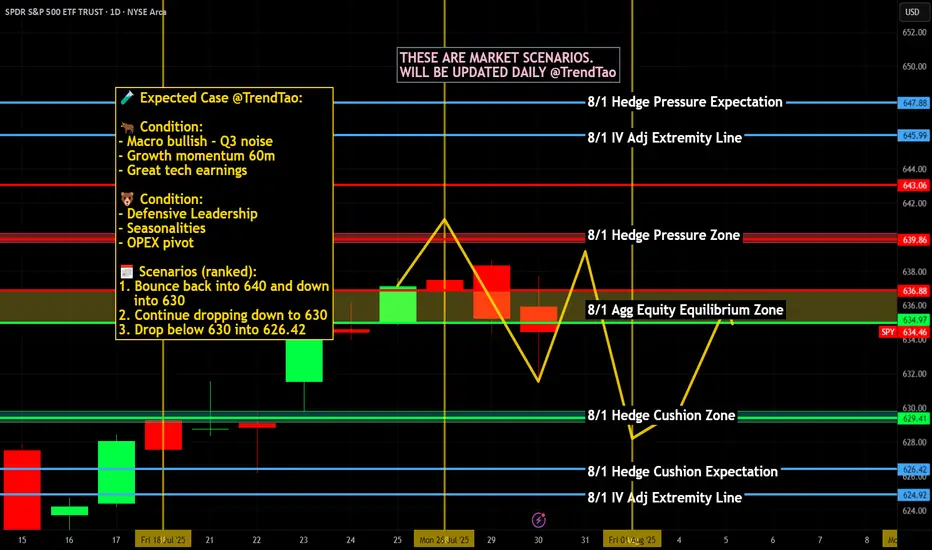
Task: Click the 8/1 Hedge Cushion Zone label
Action: [661, 416]
